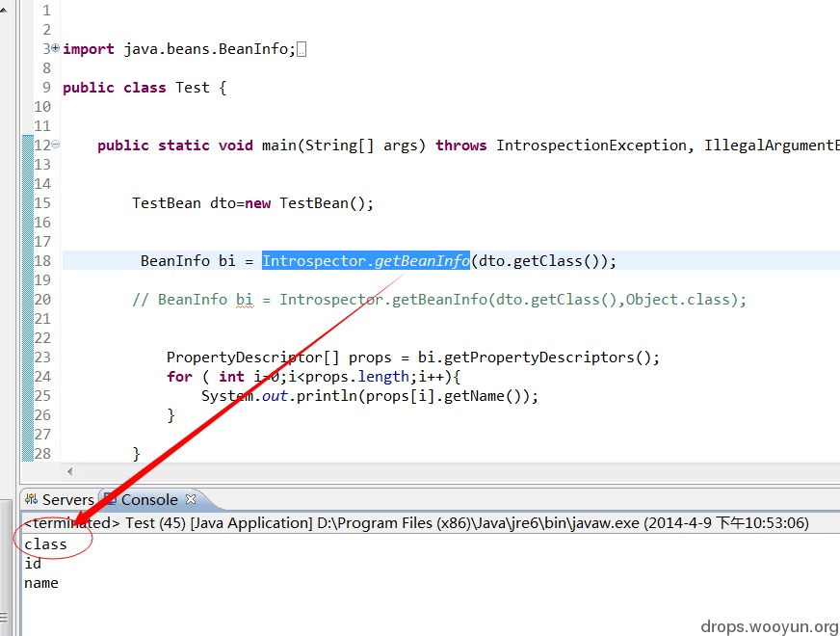Close the Console tab with its X icon
This screenshot has width=840, height=636.
pyautogui.click(x=191, y=499)
